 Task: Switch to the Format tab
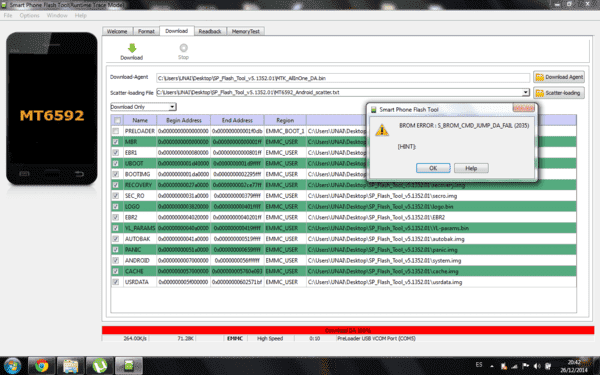coord(146,31)
